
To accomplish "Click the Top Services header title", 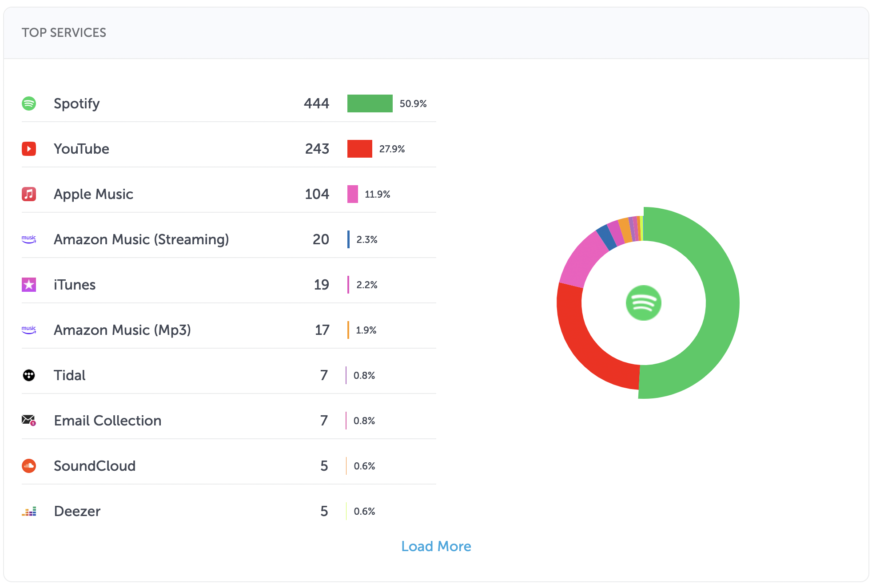I will tap(64, 32).
